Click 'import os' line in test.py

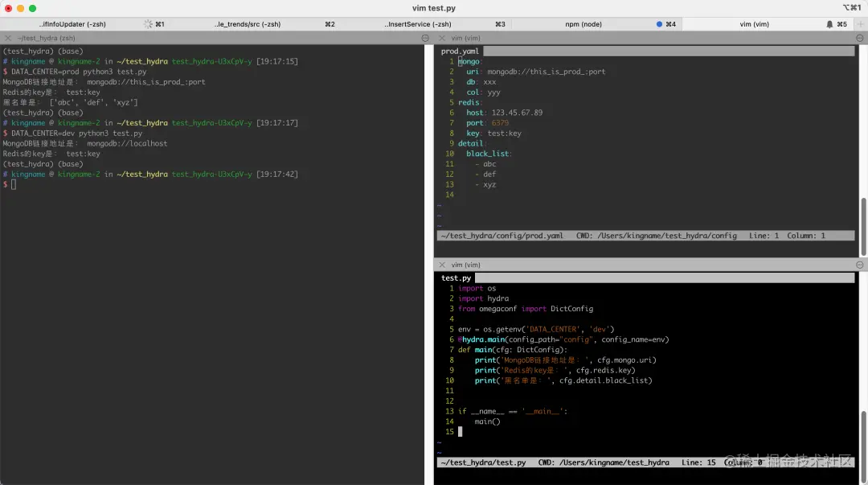pyautogui.click(x=477, y=288)
